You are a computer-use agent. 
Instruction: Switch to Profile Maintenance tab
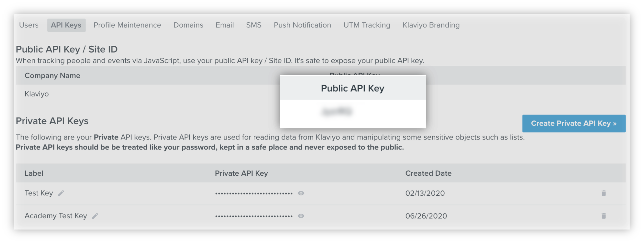point(127,25)
